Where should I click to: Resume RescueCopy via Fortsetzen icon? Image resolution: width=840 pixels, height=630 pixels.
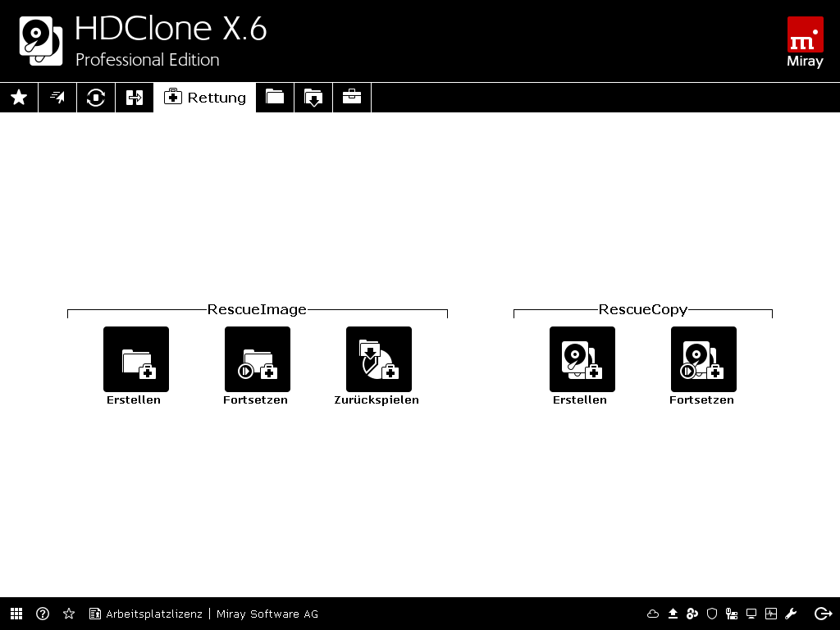pyautogui.click(x=704, y=359)
